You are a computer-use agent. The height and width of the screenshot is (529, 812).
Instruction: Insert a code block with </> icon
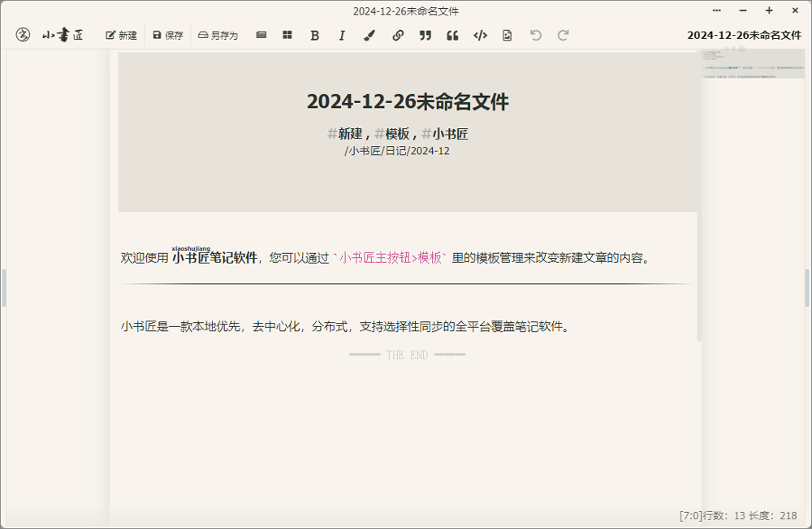point(480,35)
